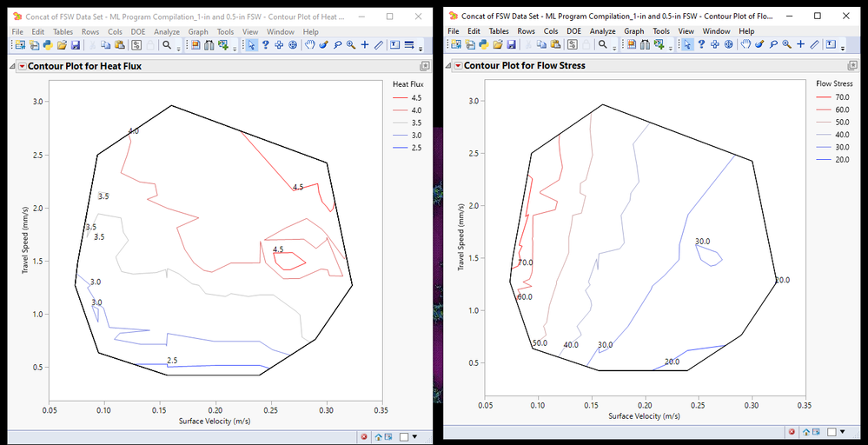Select the Arrow cursor tool in Heat Flux window
Screen dimensions: 868x445
click(251, 45)
